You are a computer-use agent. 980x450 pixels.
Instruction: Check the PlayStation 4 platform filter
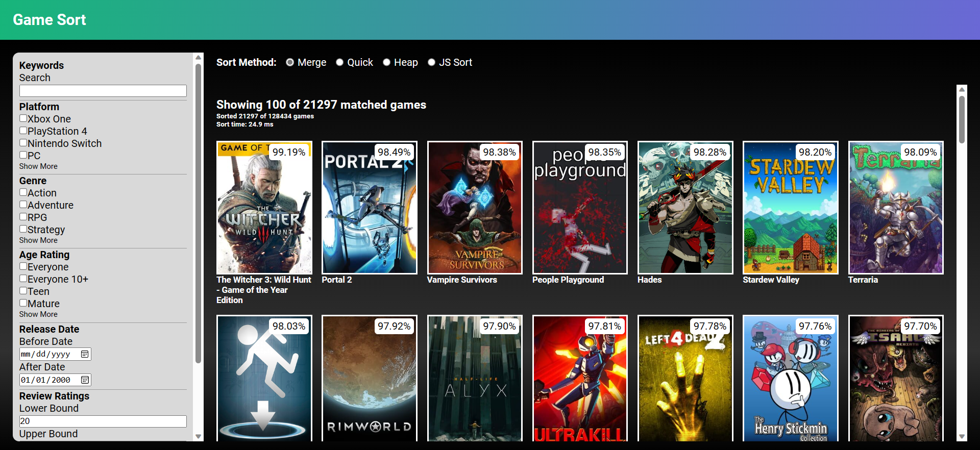click(23, 131)
